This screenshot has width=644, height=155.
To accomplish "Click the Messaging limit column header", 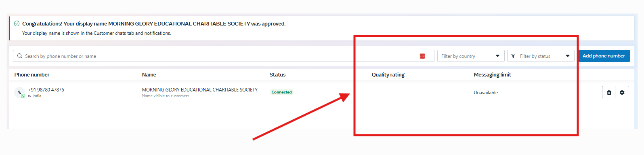I will pyautogui.click(x=492, y=74).
